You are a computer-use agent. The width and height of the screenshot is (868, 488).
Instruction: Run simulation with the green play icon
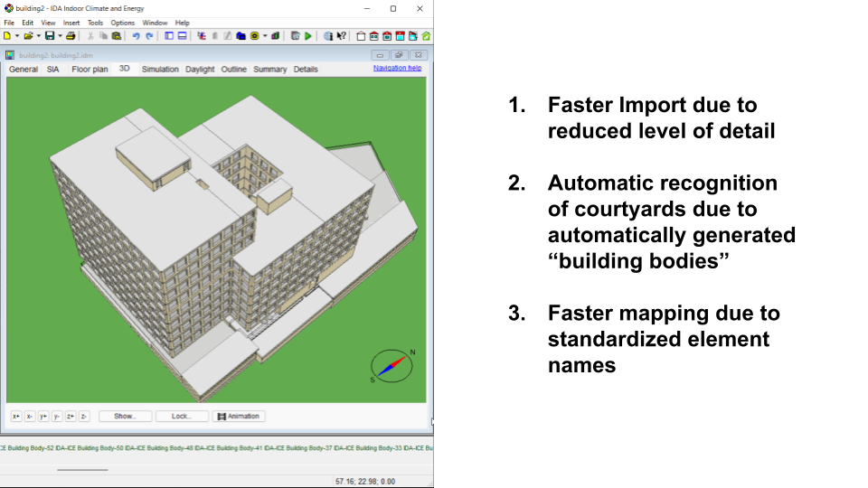pos(308,36)
